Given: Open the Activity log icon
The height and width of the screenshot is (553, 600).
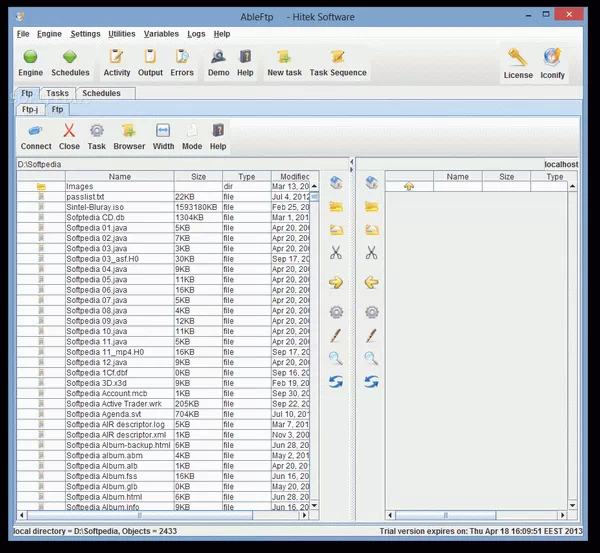Looking at the screenshot, I should 116,57.
